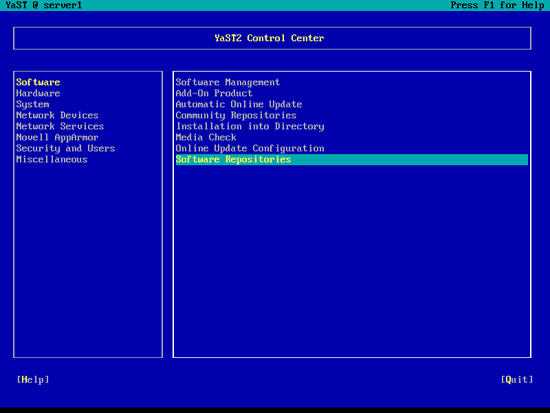Image resolution: width=550 pixels, height=413 pixels.
Task: Open Online Update Configuration module
Action: coord(250,148)
